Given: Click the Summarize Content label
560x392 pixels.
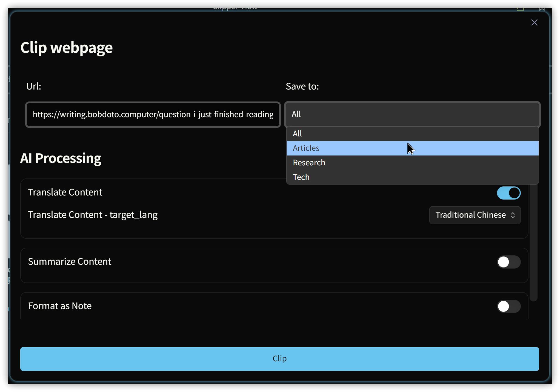Looking at the screenshot, I should 70,262.
